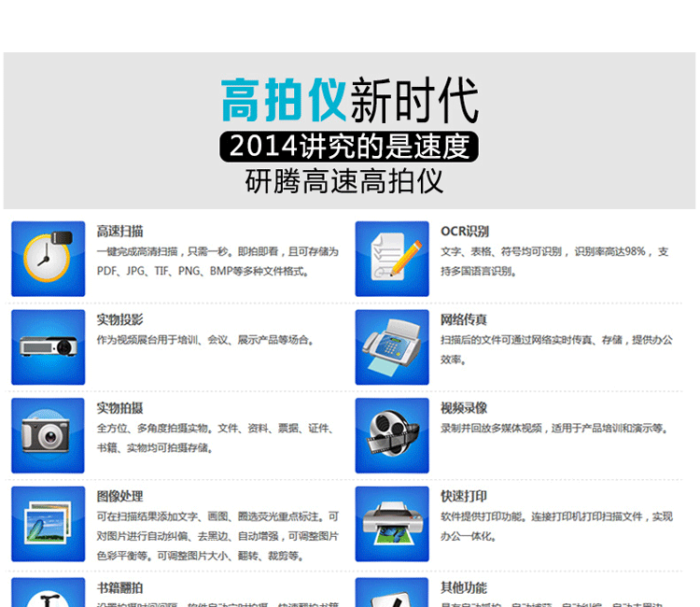Image resolution: width=700 pixels, height=607 pixels.
Task: Click the 高速扫描 heading
Action: (x=119, y=232)
